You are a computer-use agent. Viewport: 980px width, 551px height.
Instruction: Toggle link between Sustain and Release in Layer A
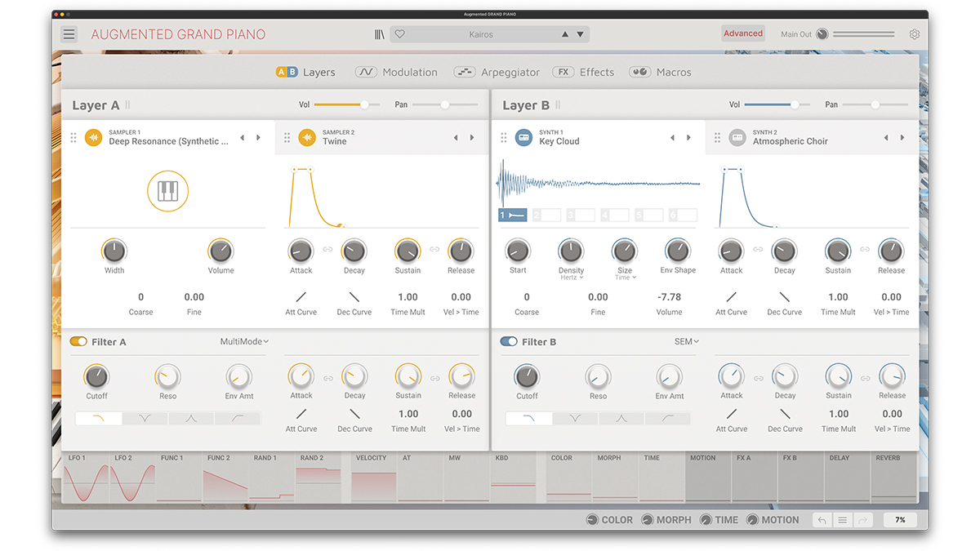point(434,250)
